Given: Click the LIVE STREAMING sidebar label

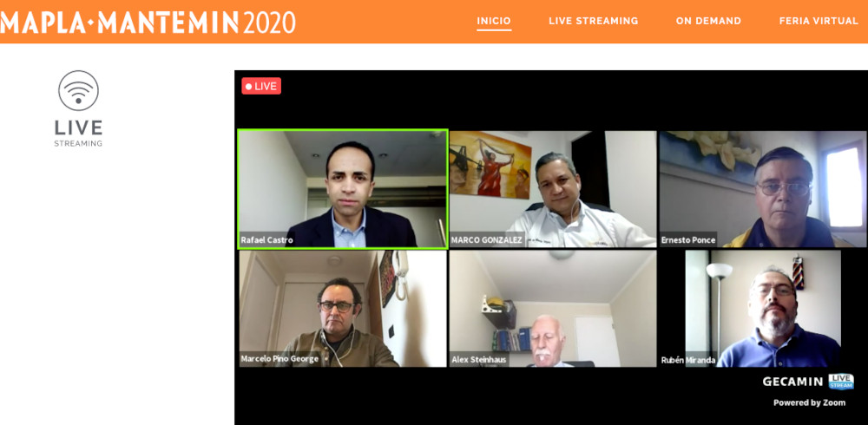Looking at the screenshot, I should tap(78, 134).
